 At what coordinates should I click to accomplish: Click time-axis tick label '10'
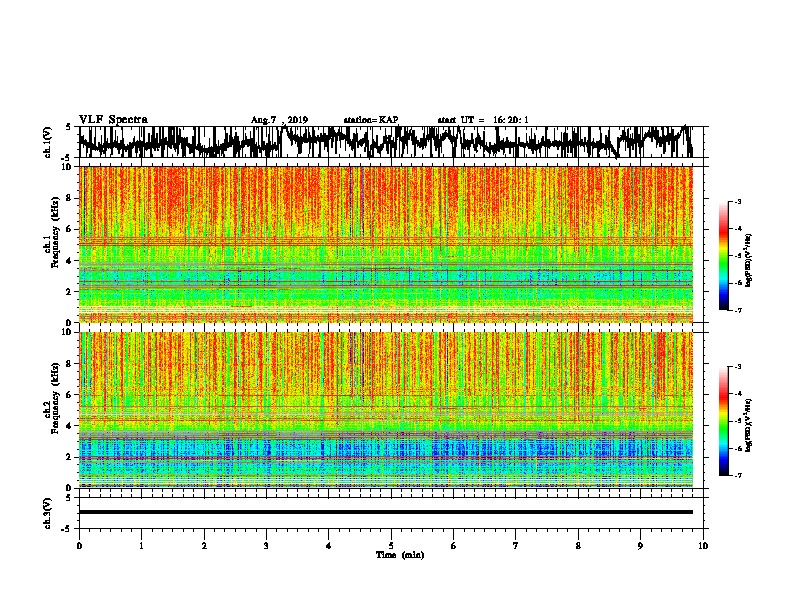pos(703,546)
